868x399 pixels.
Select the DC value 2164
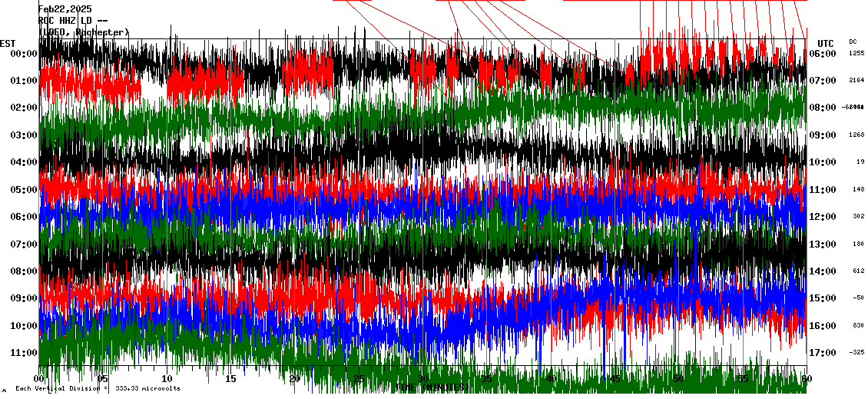point(856,81)
